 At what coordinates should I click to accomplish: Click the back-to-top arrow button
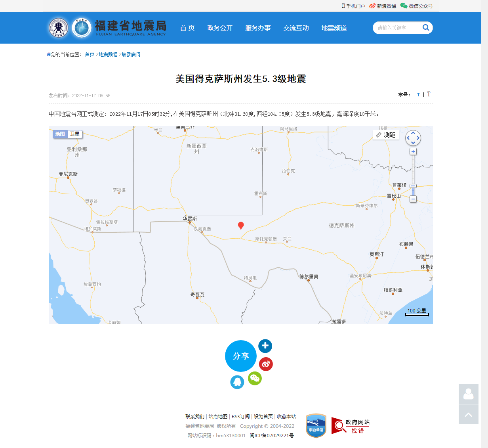click(468, 414)
